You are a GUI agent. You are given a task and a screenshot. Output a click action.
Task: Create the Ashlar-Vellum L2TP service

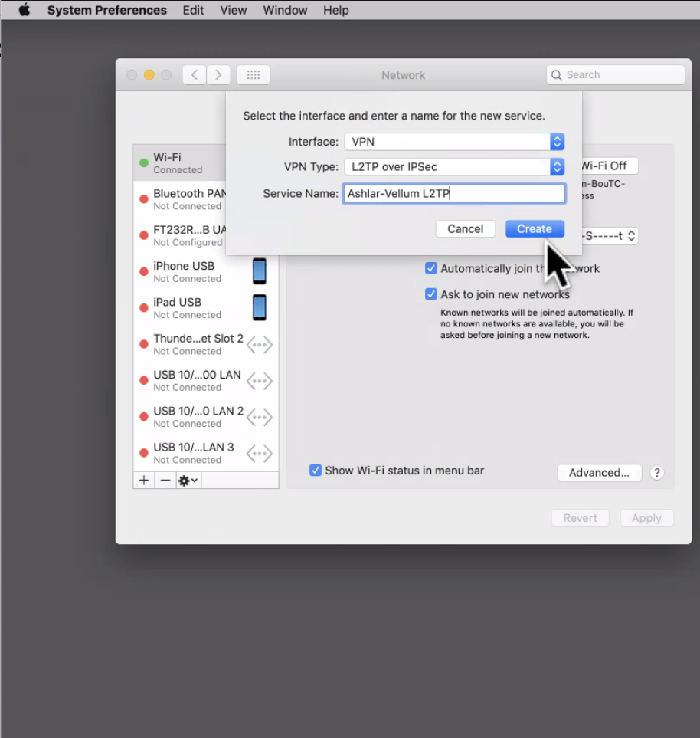535,228
